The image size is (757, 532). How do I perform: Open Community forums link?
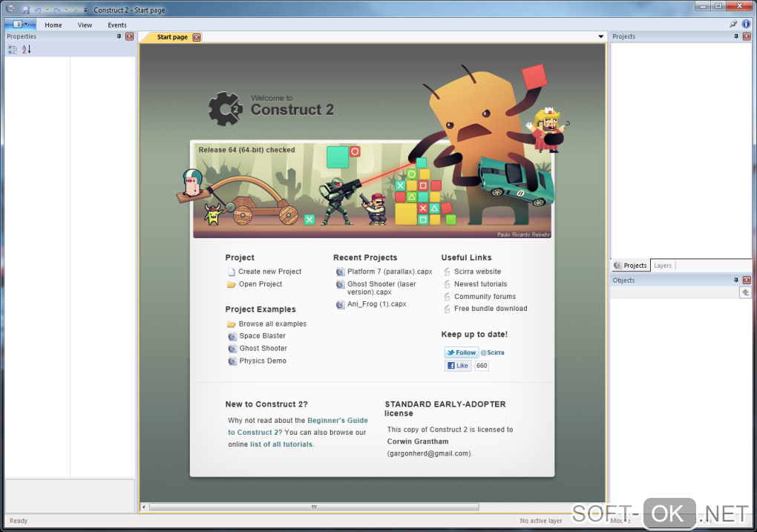point(485,296)
